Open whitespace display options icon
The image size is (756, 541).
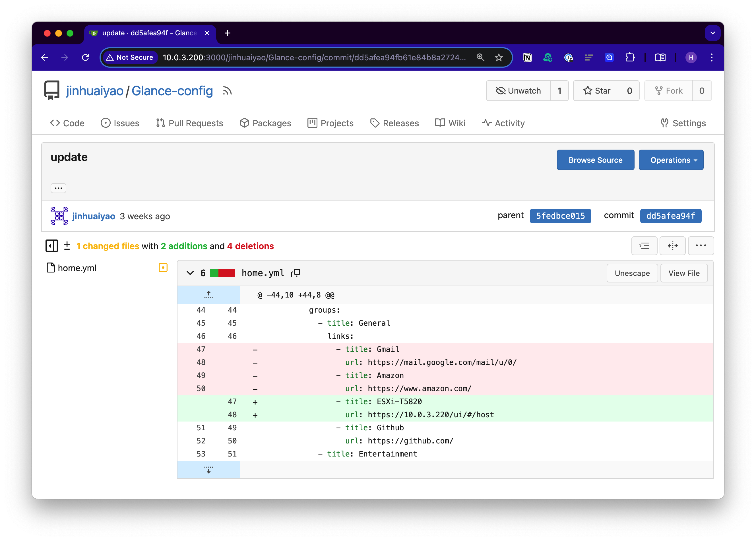[644, 246]
